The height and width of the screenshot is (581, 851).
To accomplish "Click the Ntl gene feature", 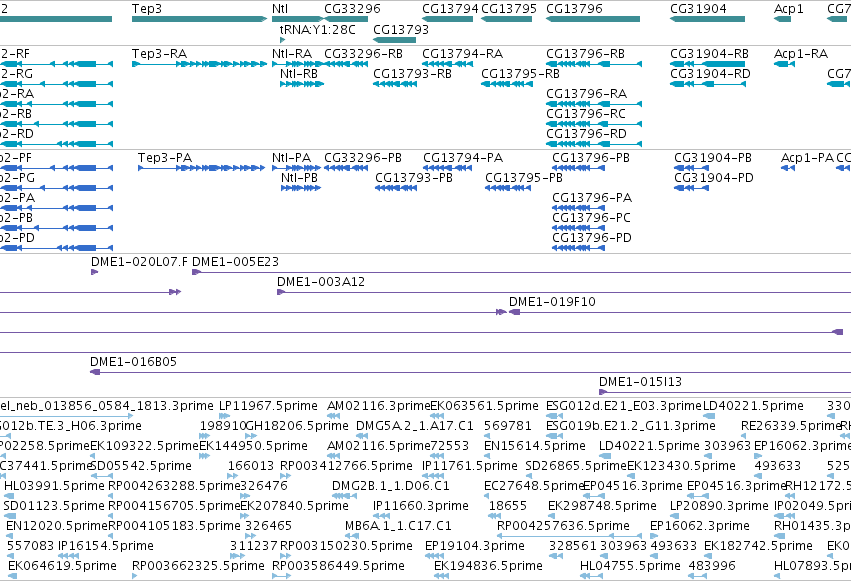I will pyautogui.click(x=297, y=19).
